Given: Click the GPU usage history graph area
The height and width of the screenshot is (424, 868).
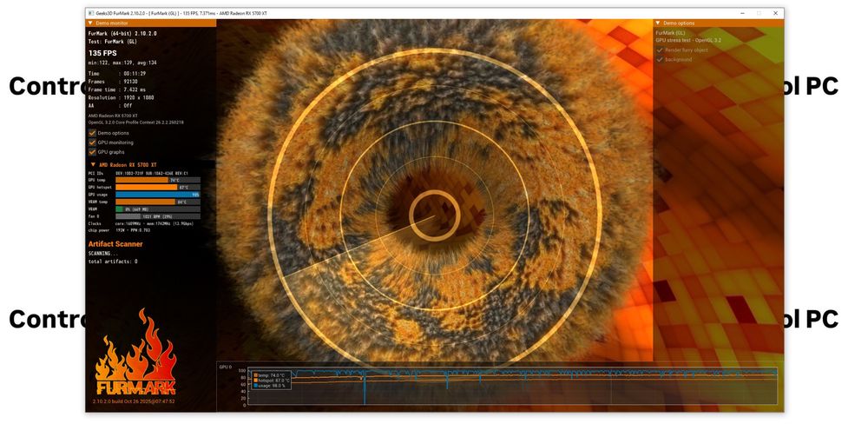Looking at the screenshot, I should [x=512, y=387].
